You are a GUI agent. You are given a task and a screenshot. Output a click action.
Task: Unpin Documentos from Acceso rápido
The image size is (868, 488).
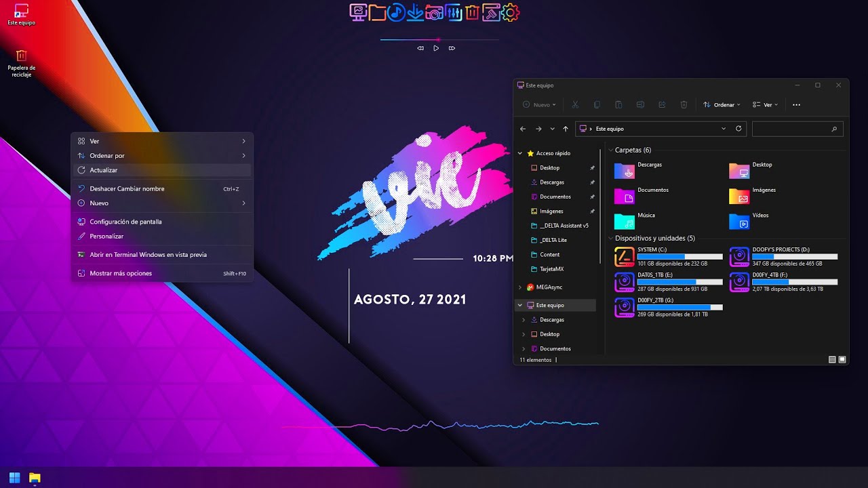(592, 197)
